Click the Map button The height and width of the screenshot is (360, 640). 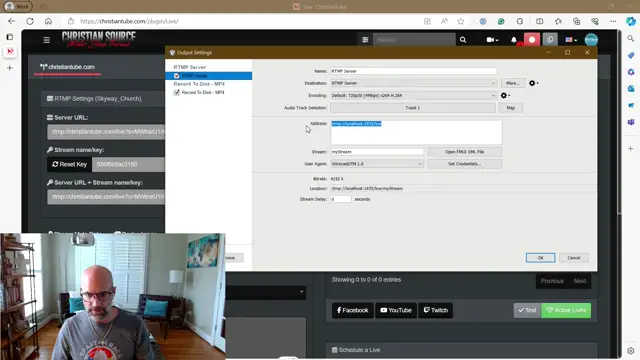[x=511, y=108]
